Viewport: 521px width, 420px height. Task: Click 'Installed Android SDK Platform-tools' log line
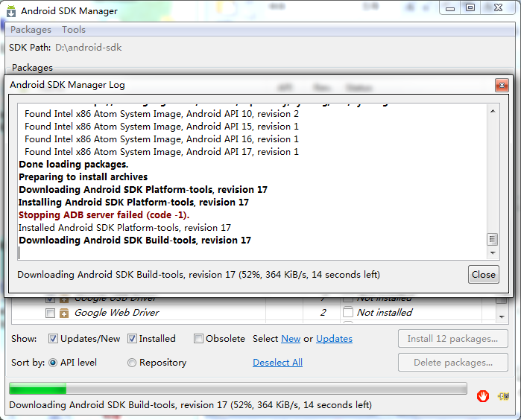(124, 228)
